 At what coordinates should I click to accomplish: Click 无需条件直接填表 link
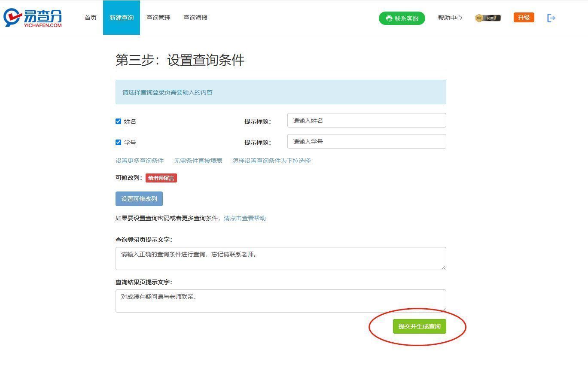[198, 161]
